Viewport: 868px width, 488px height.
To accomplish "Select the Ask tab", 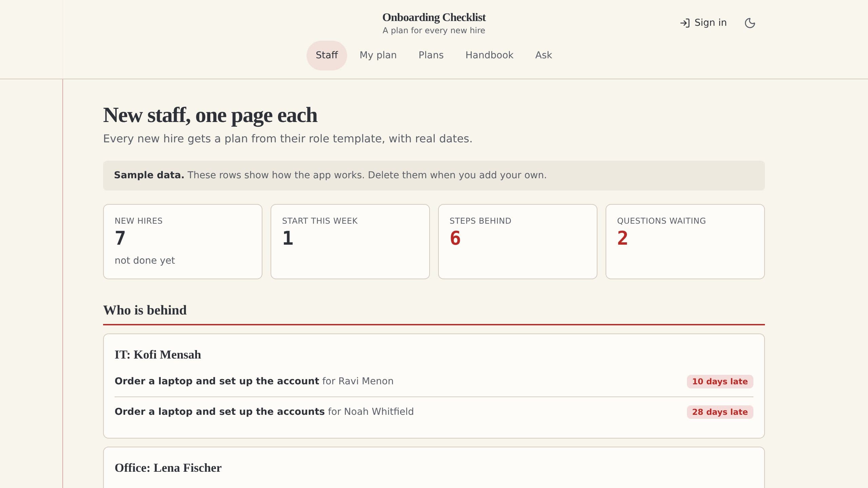I will tap(544, 55).
